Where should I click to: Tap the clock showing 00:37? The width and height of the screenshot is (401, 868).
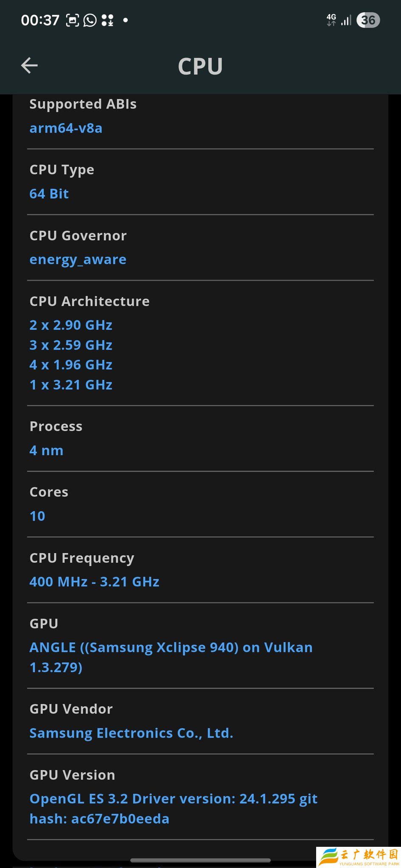click(x=40, y=20)
